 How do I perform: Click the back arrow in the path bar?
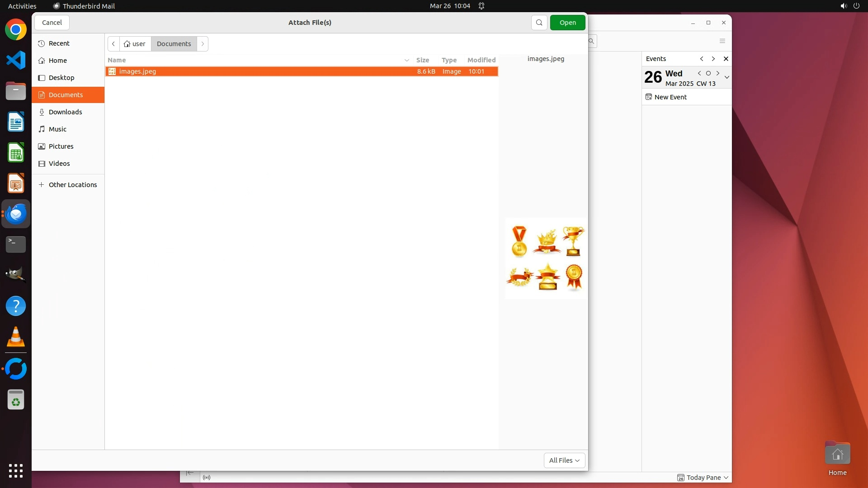click(113, 44)
